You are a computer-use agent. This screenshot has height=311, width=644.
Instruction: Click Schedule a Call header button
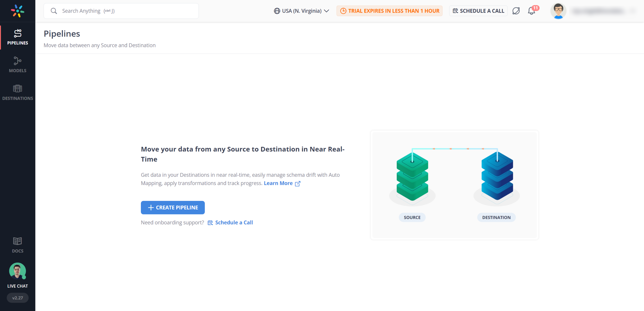(x=478, y=11)
